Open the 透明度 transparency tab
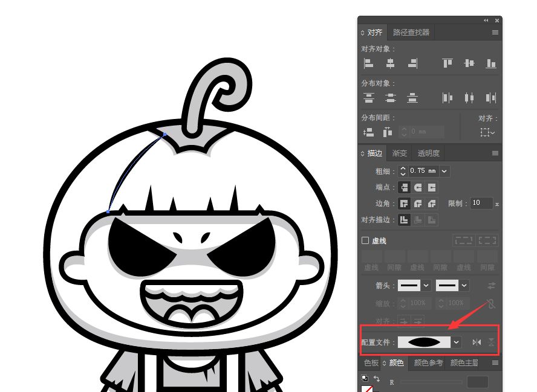The height and width of the screenshot is (392, 537). click(428, 153)
